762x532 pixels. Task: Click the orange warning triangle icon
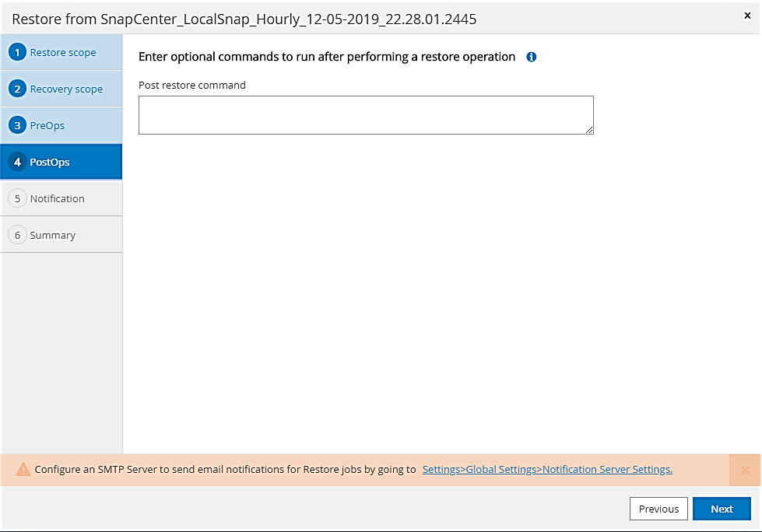pos(23,470)
